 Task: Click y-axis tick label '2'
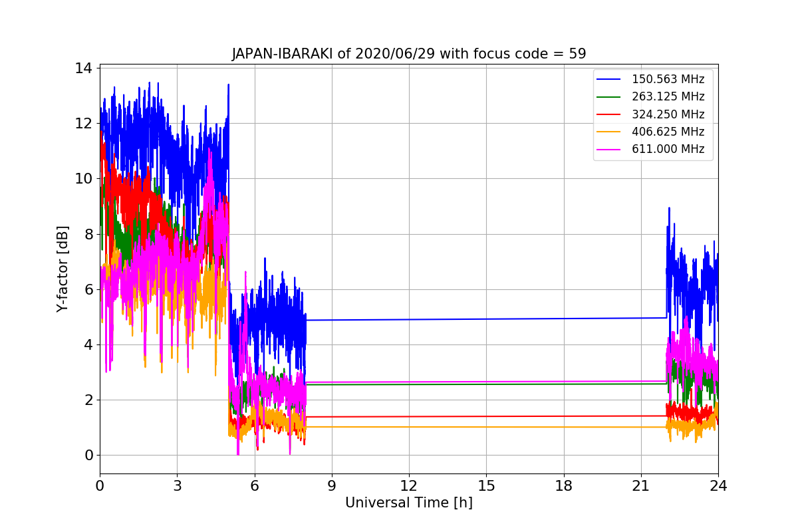89,400
